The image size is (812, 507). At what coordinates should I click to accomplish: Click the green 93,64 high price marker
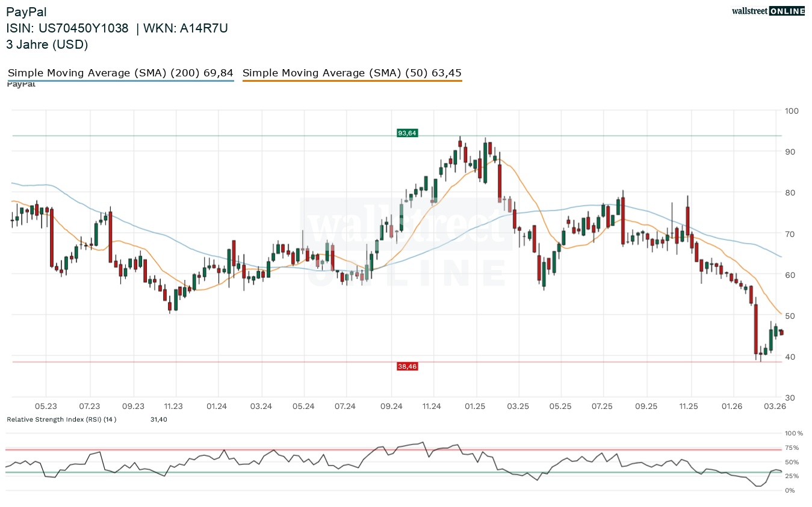tap(407, 133)
